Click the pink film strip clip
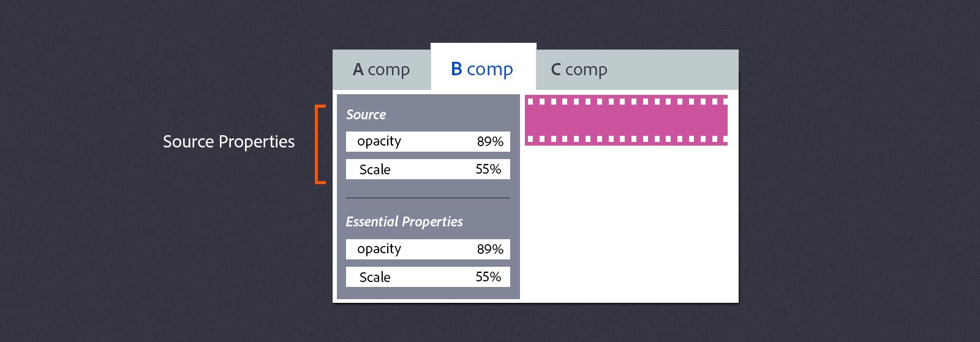This screenshot has width=980, height=342. pos(626,121)
